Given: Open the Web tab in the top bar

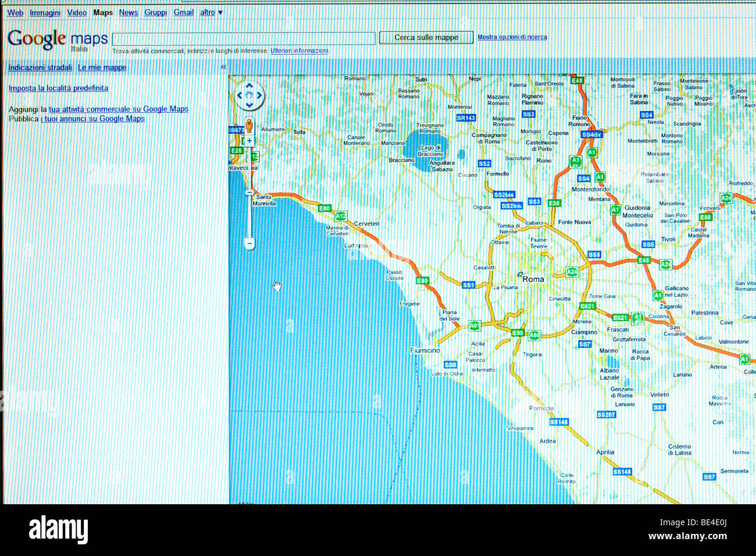Looking at the screenshot, I should point(15,13).
